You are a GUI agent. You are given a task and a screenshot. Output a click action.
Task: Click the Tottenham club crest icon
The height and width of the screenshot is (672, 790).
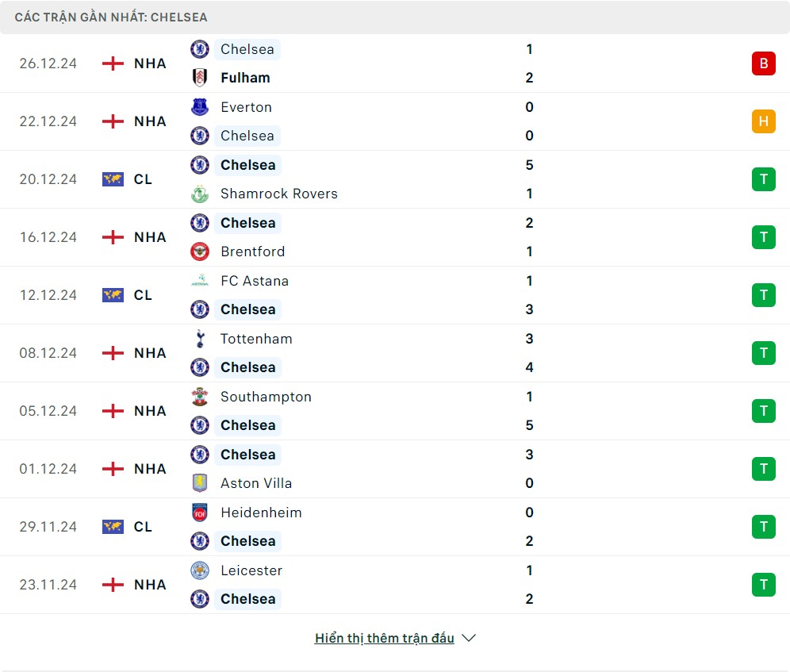click(x=200, y=339)
